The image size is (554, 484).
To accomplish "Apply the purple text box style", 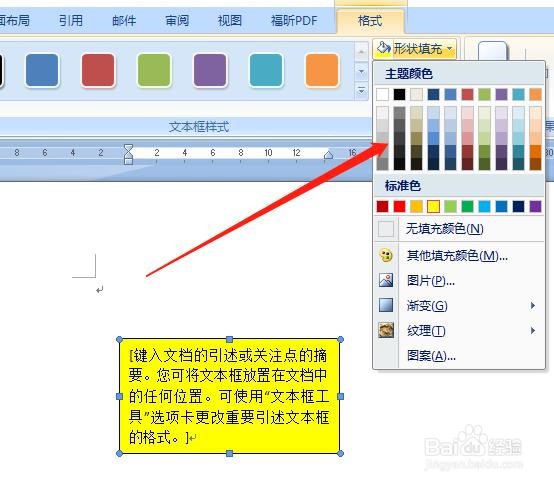I will coord(210,70).
